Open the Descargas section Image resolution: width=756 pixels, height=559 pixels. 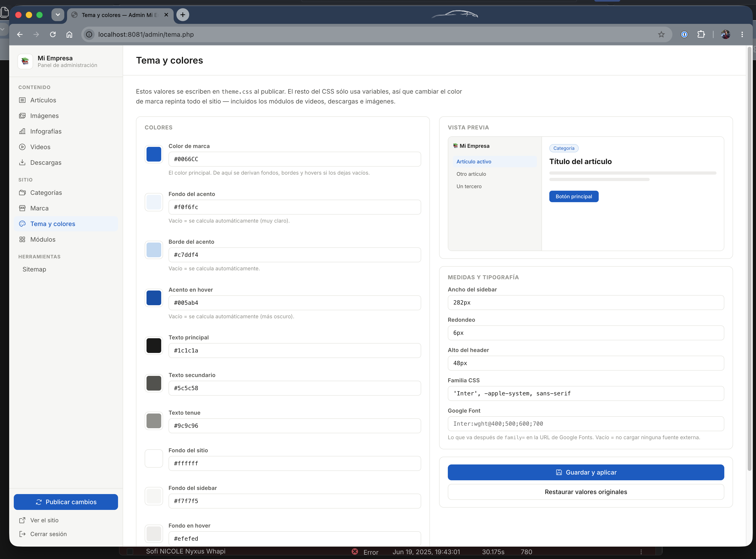pos(66,162)
